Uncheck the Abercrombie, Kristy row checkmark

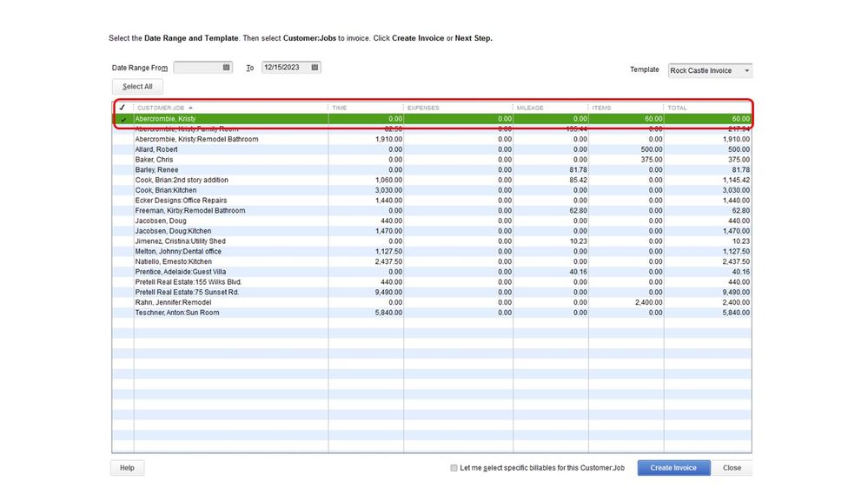[123, 119]
